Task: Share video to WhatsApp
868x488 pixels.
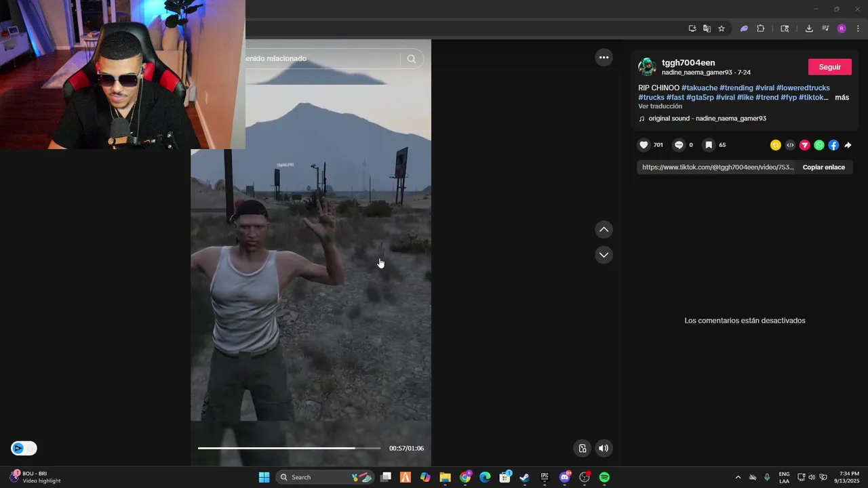Action: click(x=819, y=145)
